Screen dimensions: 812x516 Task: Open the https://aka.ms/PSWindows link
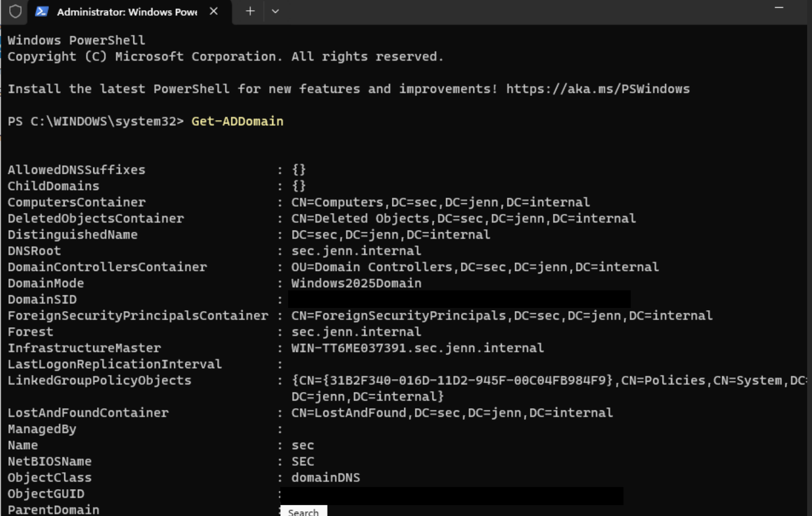[598, 89]
